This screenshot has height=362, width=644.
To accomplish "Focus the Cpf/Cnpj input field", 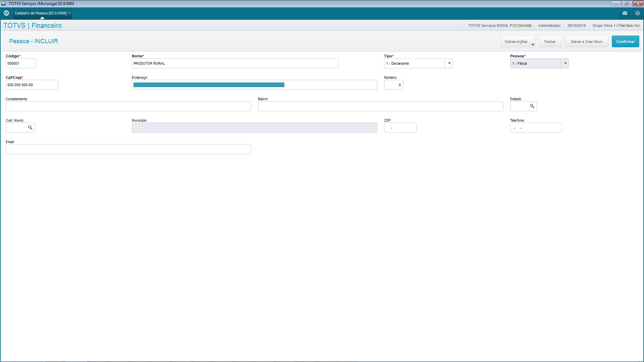I will coord(32,85).
